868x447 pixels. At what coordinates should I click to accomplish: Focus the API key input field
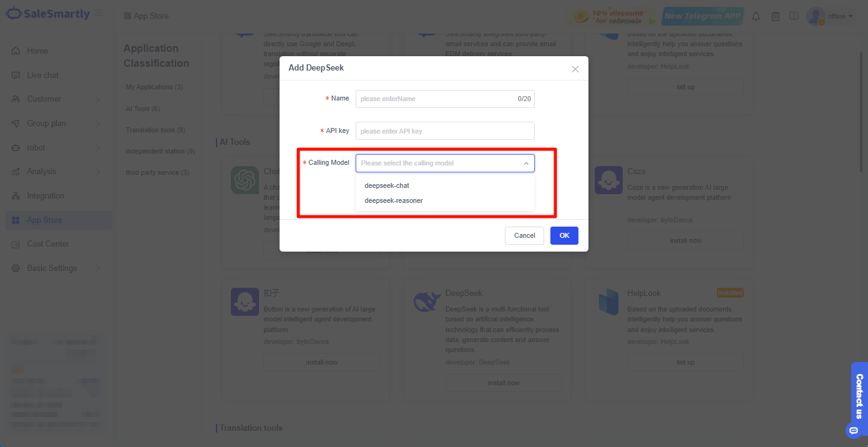click(445, 131)
